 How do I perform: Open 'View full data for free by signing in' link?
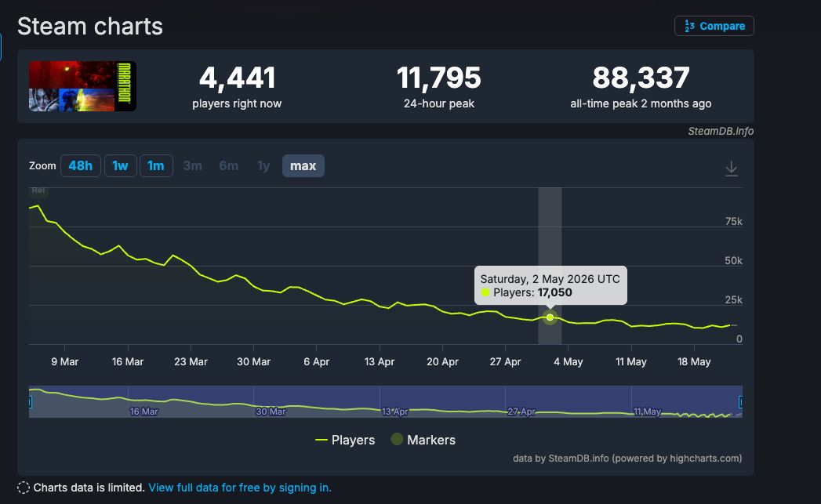tap(240, 488)
